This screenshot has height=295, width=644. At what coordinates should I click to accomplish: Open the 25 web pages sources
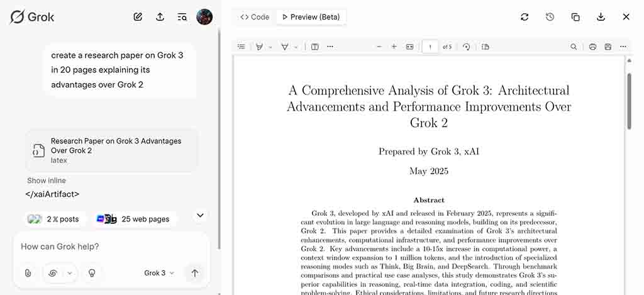[x=135, y=219]
